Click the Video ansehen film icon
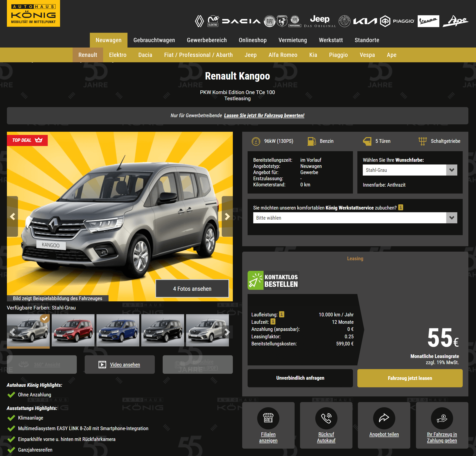The image size is (476, 456). point(102,364)
